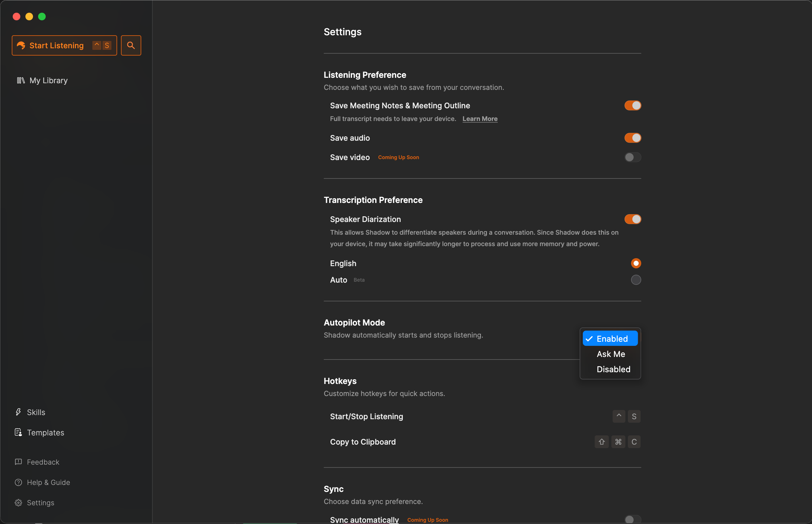Select Disabled in the Autopilot dropdown
The image size is (812, 524).
pos(613,369)
